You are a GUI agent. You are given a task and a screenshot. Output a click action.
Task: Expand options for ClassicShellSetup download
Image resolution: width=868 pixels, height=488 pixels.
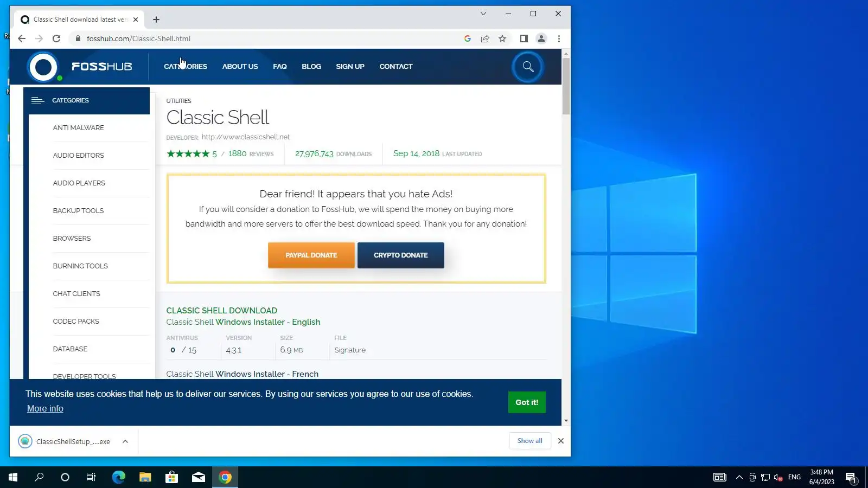(125, 441)
